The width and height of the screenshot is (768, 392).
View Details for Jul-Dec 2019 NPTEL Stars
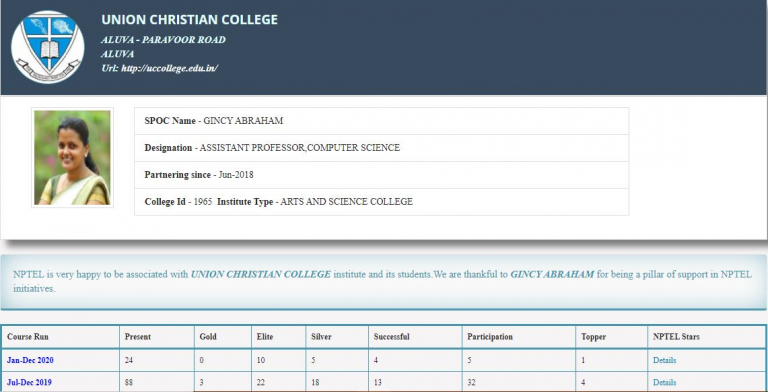point(664,382)
